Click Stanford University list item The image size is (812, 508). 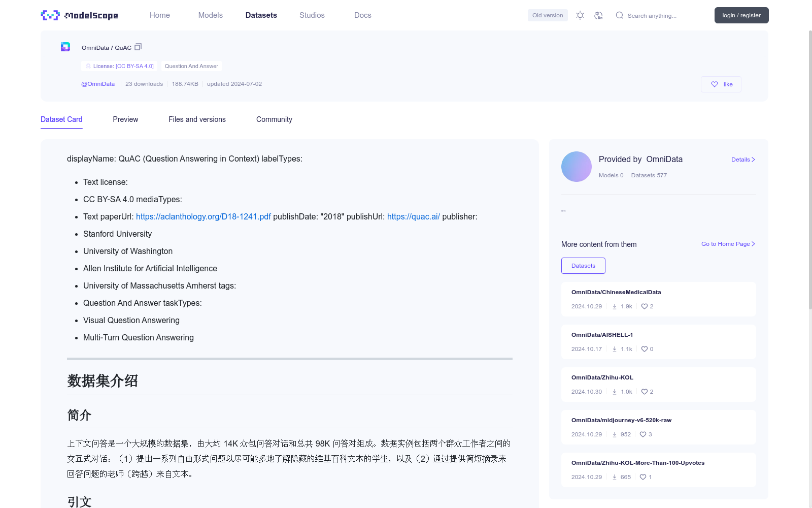[x=117, y=234]
